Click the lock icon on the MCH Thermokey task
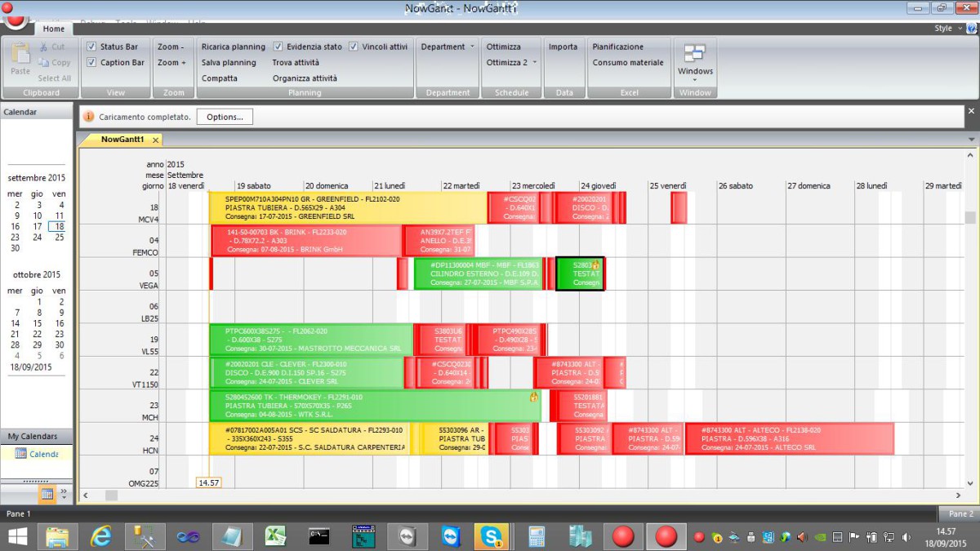The height and width of the screenshot is (551, 980). point(534,397)
